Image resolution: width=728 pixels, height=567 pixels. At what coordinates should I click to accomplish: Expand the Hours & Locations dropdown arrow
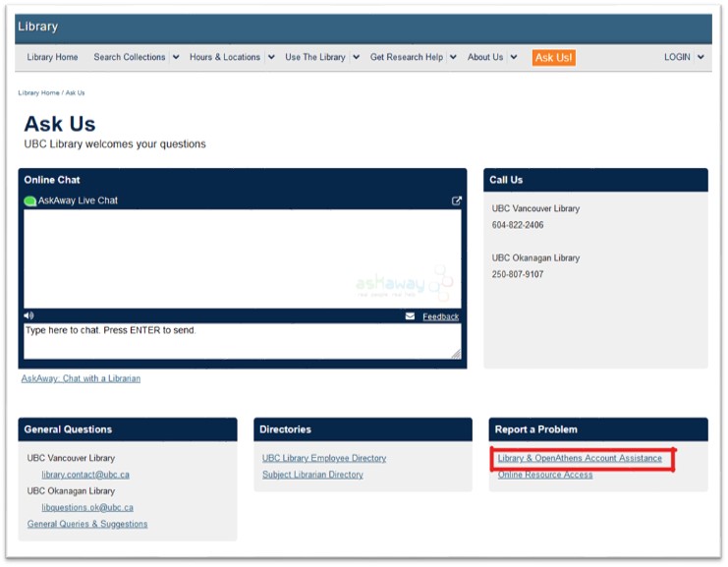tap(271, 57)
